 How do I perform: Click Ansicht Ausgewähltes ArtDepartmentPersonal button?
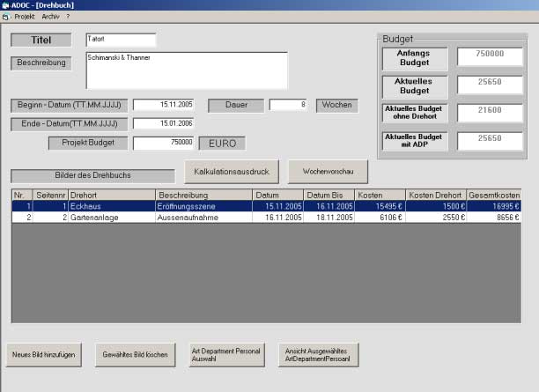(x=318, y=354)
